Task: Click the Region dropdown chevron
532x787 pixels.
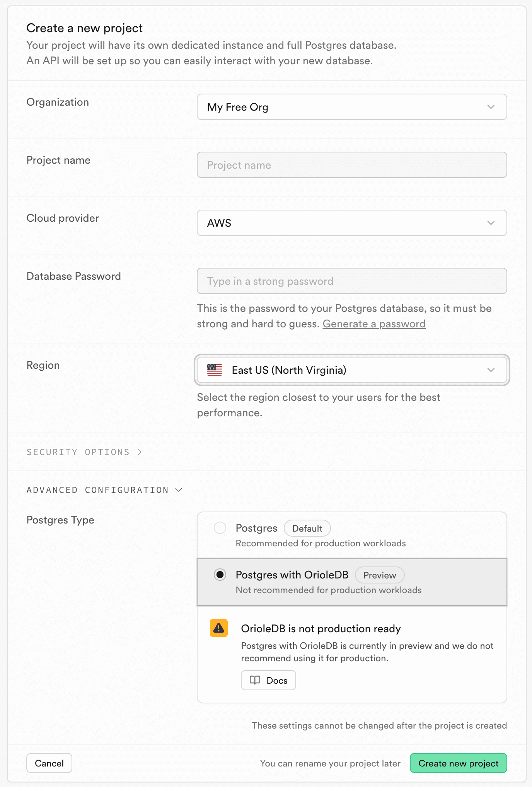Action: tap(491, 370)
